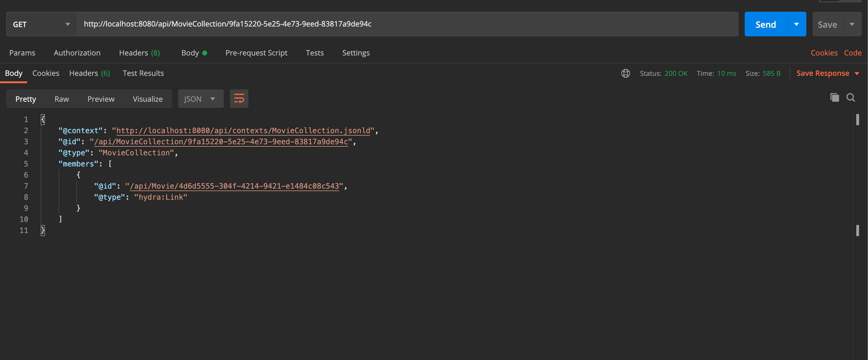This screenshot has width=868, height=360.
Task: Switch to the Raw response view
Action: (x=61, y=99)
